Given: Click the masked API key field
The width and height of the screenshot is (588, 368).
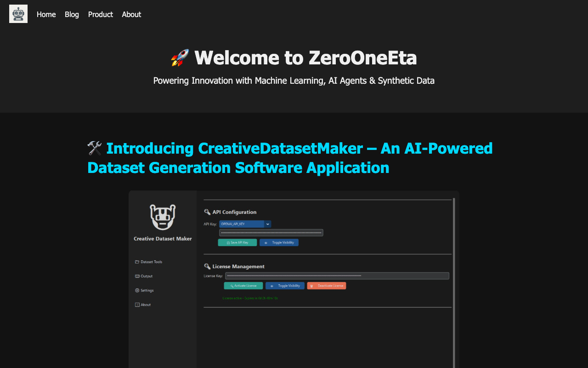Looking at the screenshot, I should click(271, 233).
